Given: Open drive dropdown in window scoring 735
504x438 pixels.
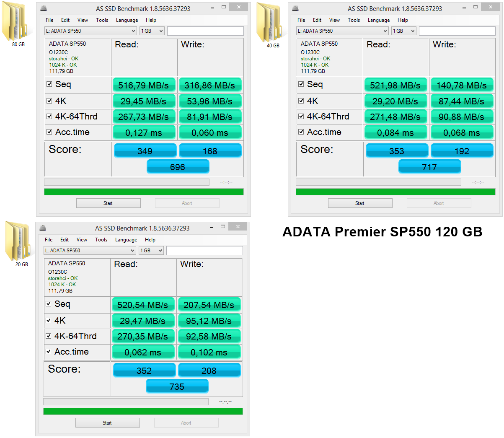Looking at the screenshot, I should 90,250.
